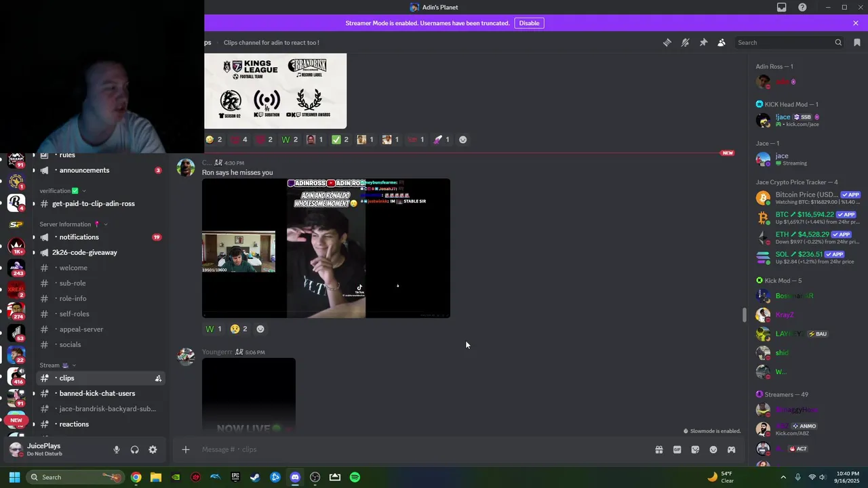Toggle microphone mute in user panel
Screen dimensions: 868x488
coord(117,449)
